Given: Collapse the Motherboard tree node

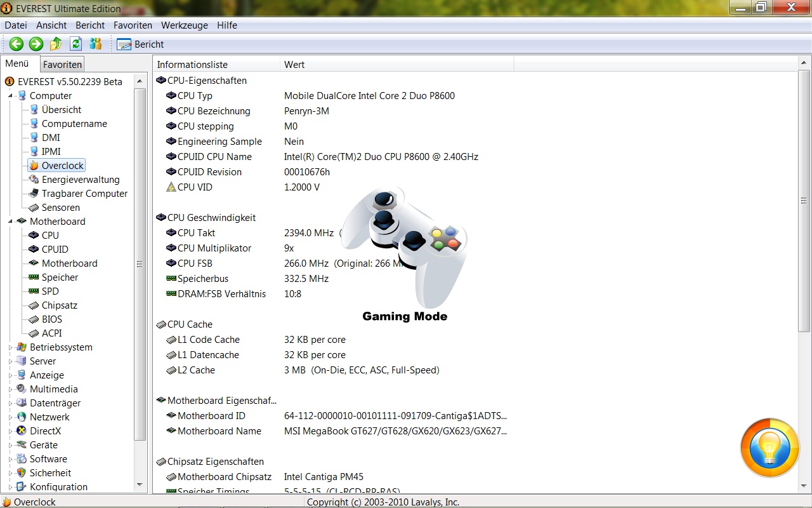Looking at the screenshot, I should point(11,222).
